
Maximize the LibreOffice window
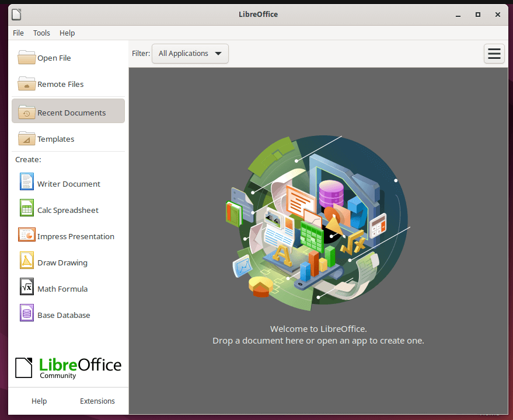pos(477,15)
